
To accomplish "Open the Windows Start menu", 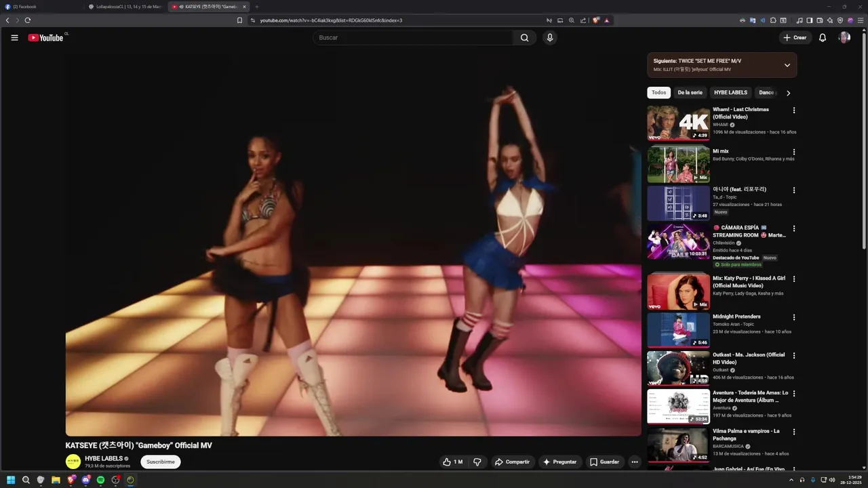I will 11,480.
